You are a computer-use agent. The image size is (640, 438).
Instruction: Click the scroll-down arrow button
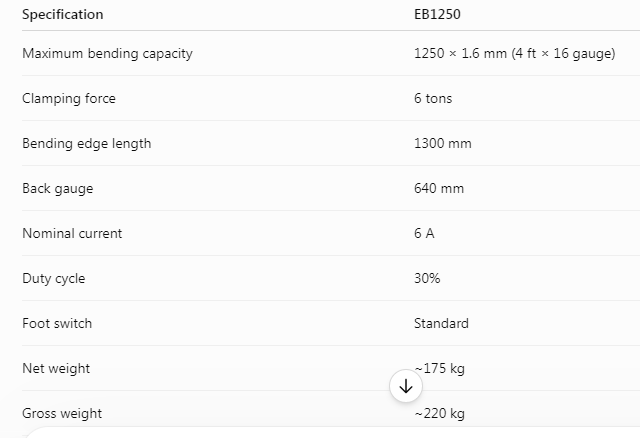[x=406, y=386]
